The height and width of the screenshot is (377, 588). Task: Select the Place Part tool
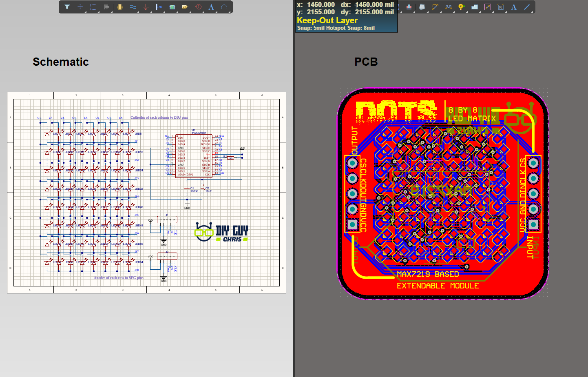coord(120,7)
